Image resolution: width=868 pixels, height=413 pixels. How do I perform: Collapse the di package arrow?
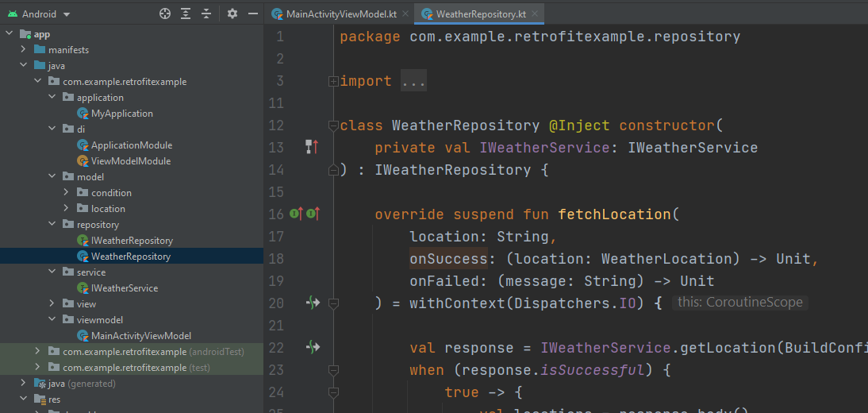pyautogui.click(x=52, y=129)
